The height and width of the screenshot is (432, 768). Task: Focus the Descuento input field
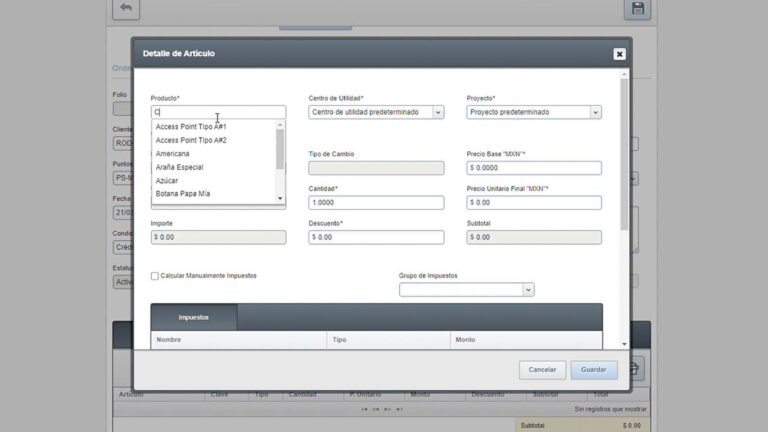pos(376,238)
